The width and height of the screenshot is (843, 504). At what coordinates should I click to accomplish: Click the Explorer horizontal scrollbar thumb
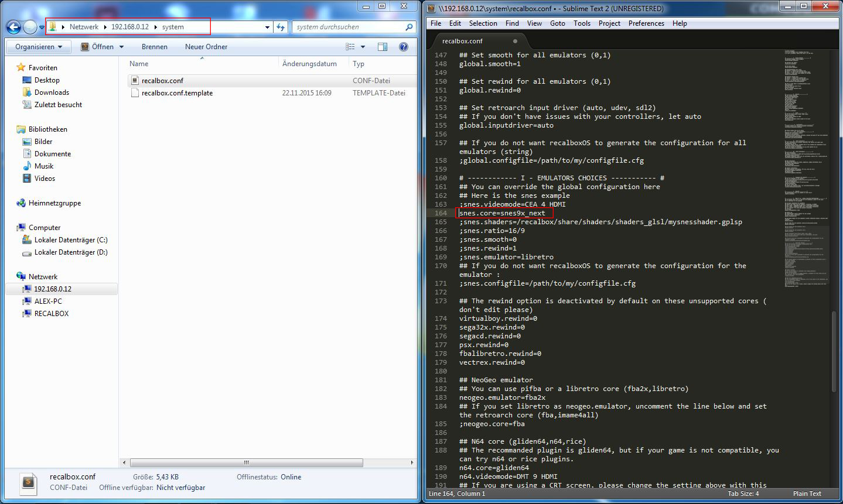pyautogui.click(x=246, y=462)
